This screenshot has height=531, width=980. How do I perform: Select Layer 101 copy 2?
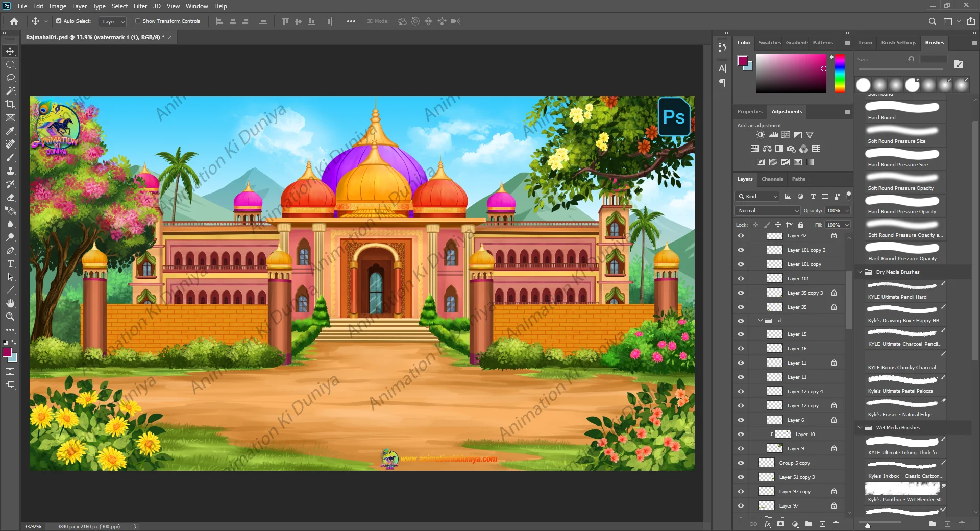[x=806, y=250]
